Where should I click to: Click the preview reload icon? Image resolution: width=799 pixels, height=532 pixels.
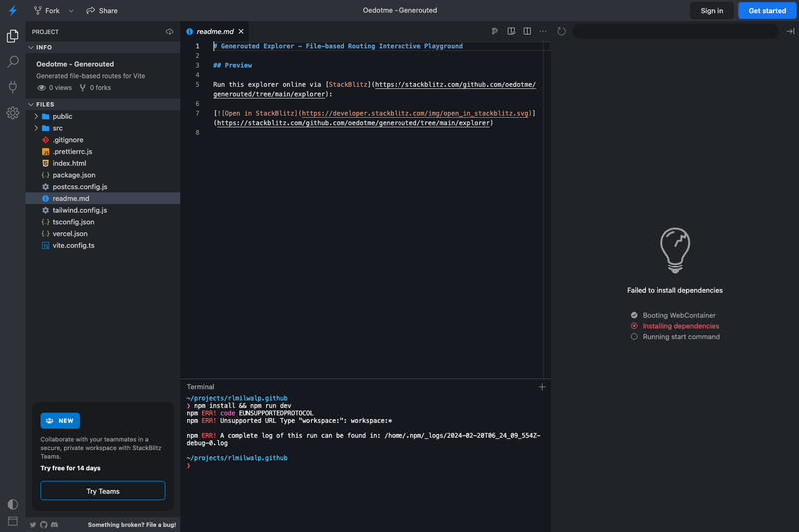(561, 31)
